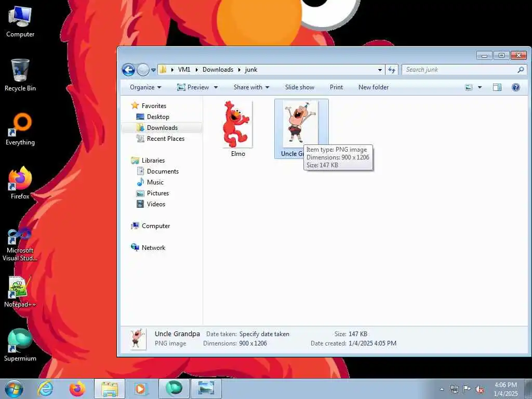Open the Documents library
The image size is (532, 399).
(163, 171)
